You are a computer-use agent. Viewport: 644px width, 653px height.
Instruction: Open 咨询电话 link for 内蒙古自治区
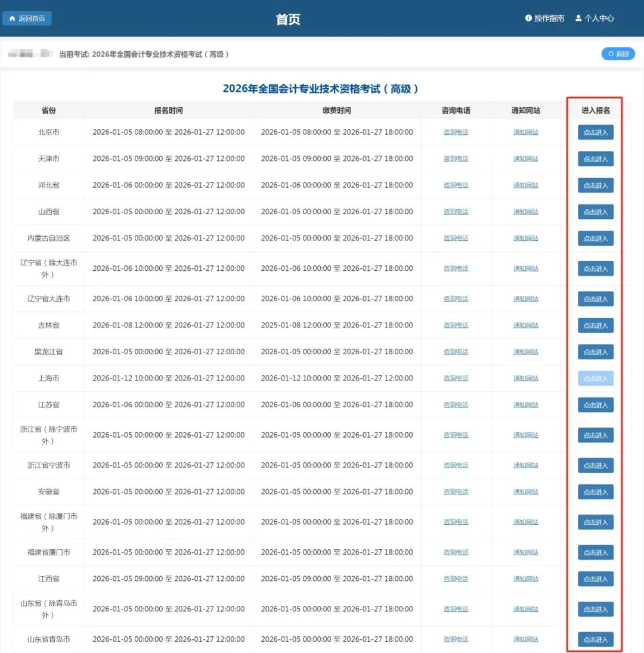coord(456,238)
